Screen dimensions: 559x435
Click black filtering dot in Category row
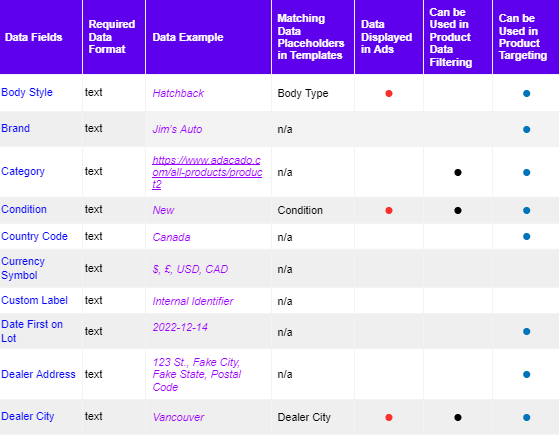pyautogui.click(x=458, y=173)
